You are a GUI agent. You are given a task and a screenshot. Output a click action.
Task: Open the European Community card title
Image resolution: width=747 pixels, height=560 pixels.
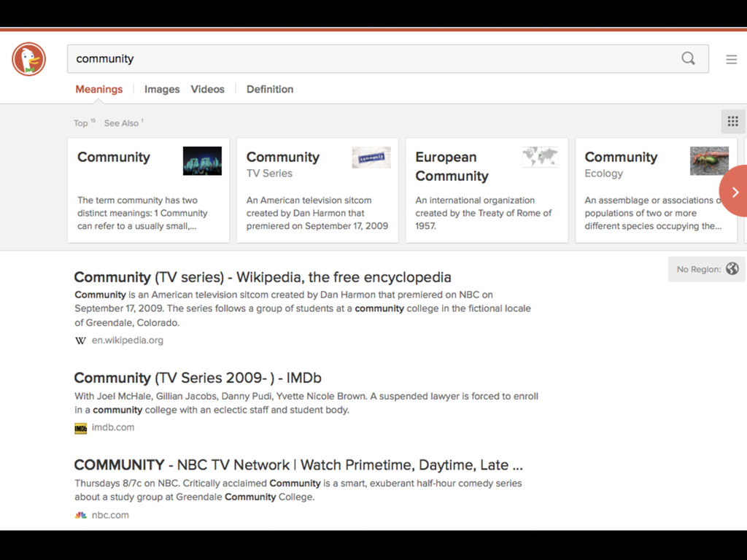(x=452, y=167)
